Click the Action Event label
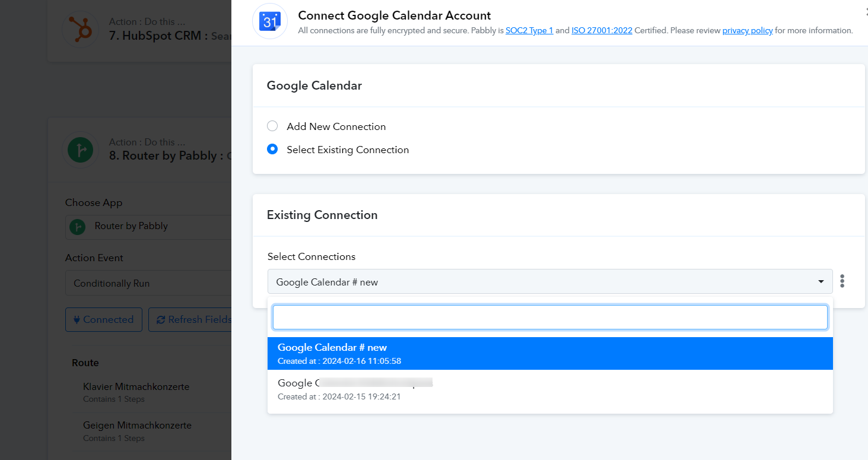This screenshot has width=868, height=460. click(x=94, y=258)
